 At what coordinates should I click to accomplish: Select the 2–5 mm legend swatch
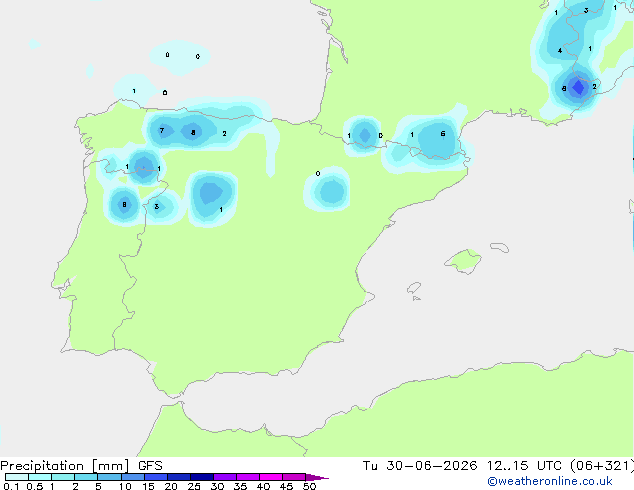86,477
